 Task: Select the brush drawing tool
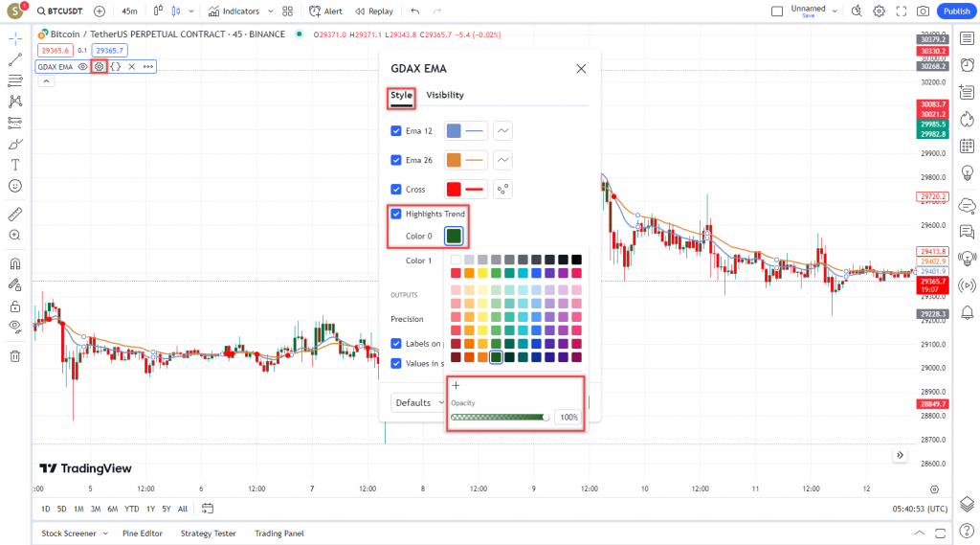click(x=15, y=144)
